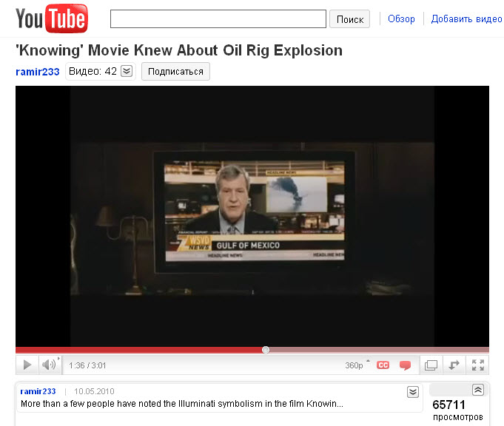Enter fullscreen mode
The width and height of the screenshot is (504, 426).
477,365
